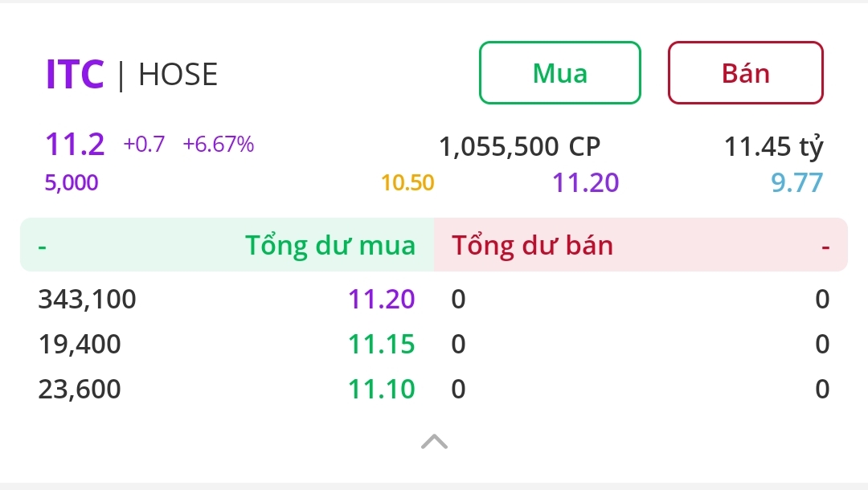Tap the red Bán sell button
Viewport: 868px width, 490px height.
tap(746, 73)
